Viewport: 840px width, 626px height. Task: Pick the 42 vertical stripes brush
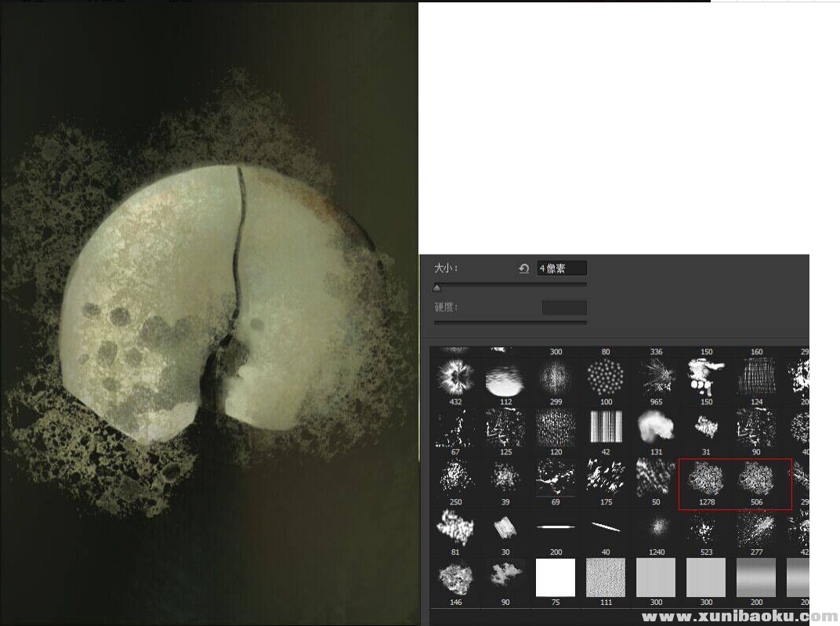pos(606,427)
